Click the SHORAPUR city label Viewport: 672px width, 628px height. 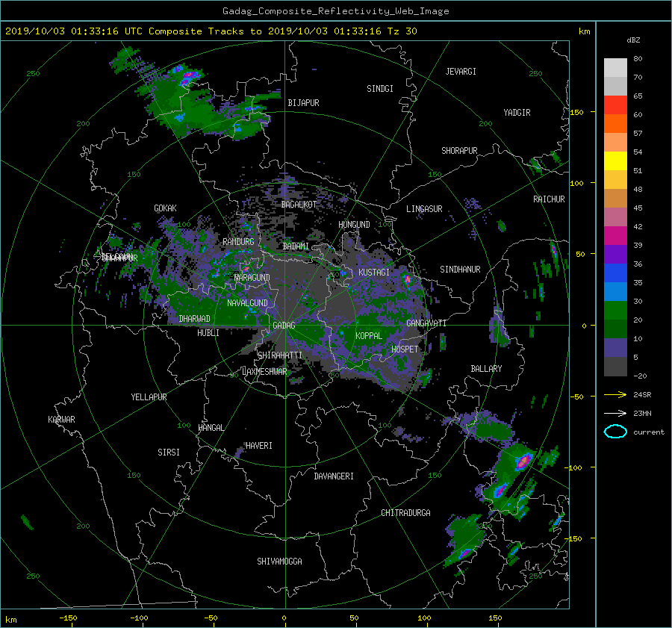tap(459, 151)
